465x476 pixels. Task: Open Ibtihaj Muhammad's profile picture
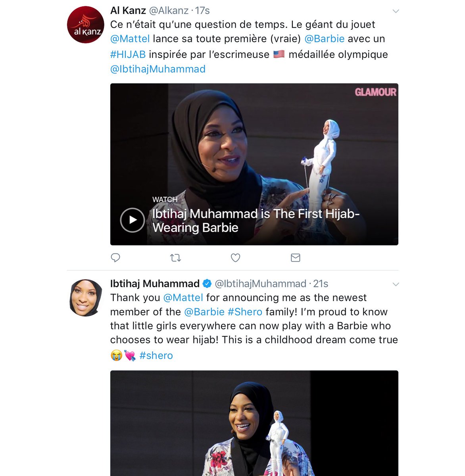pyautogui.click(x=86, y=297)
